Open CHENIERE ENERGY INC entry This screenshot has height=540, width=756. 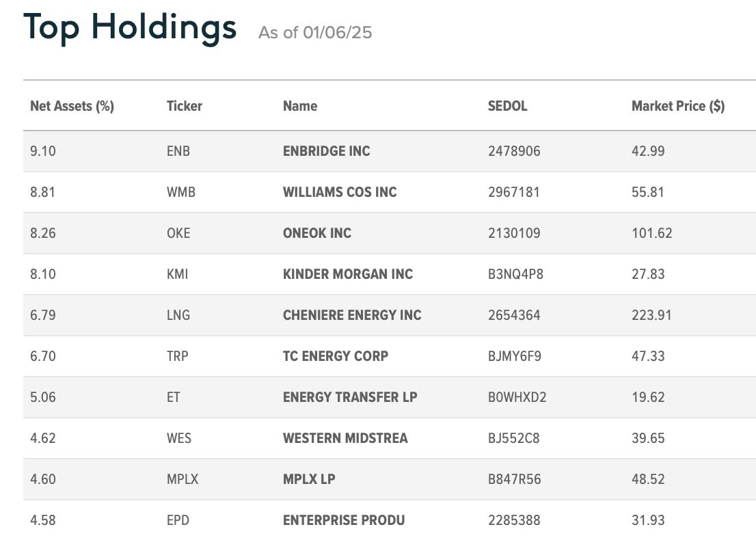352,315
